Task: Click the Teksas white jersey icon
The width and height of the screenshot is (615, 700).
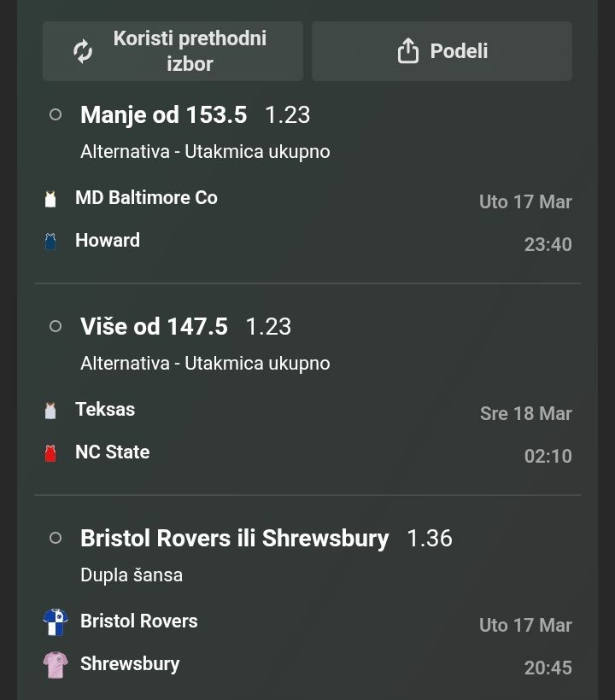Action: [50, 411]
